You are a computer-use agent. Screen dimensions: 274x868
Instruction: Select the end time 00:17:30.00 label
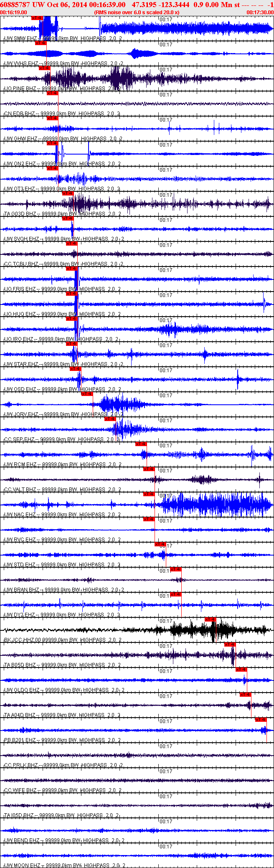[260, 13]
